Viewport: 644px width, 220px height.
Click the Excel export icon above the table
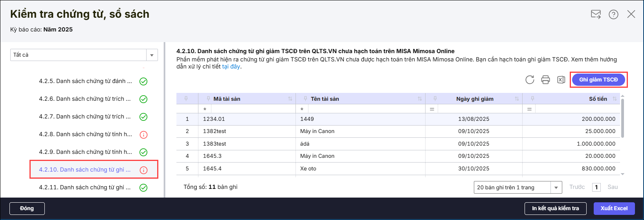tap(561, 79)
